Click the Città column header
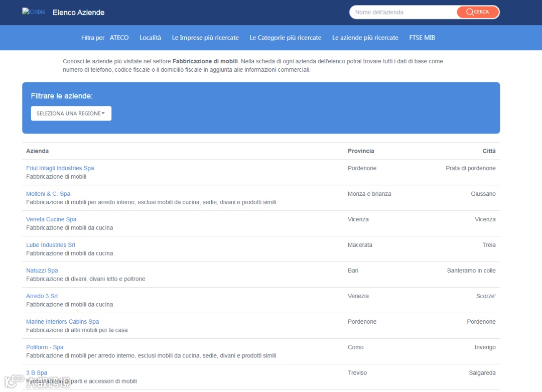542x392 pixels. [x=489, y=151]
